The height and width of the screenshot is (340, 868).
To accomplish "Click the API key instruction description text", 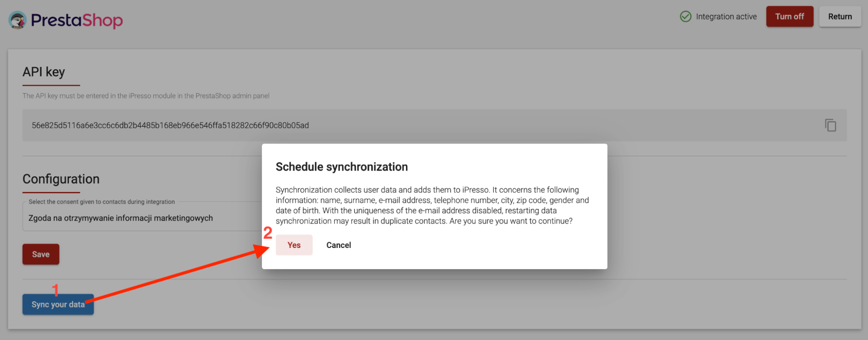I will point(146,96).
